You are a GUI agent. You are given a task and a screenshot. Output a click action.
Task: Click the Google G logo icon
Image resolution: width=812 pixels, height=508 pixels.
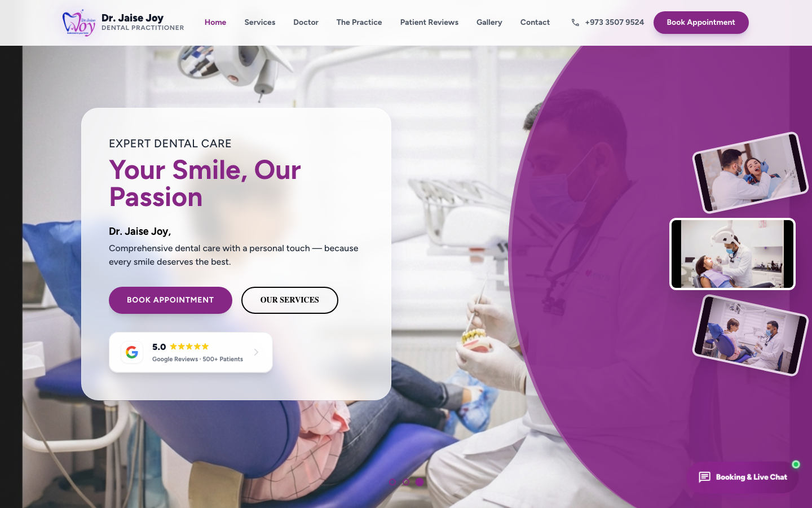coord(132,352)
